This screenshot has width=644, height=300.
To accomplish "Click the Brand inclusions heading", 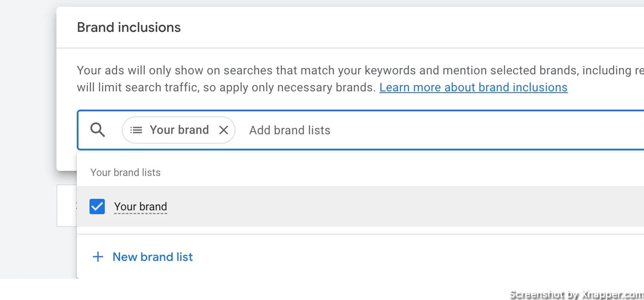I will coord(129,28).
